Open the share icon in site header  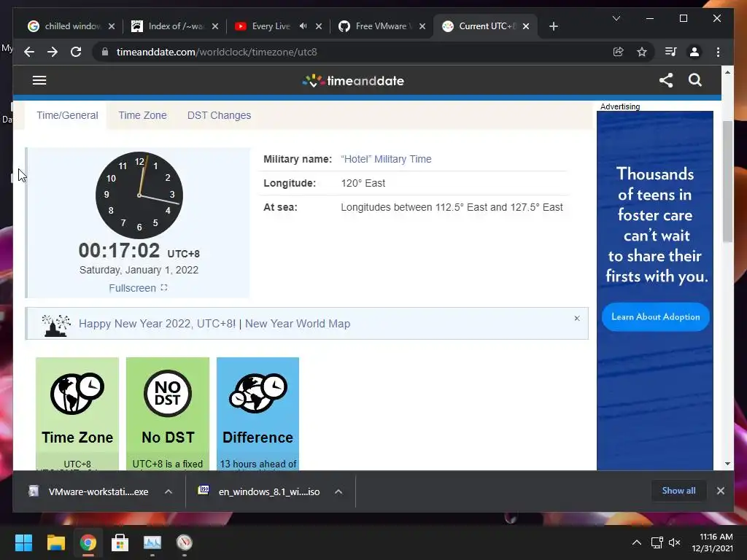point(666,80)
